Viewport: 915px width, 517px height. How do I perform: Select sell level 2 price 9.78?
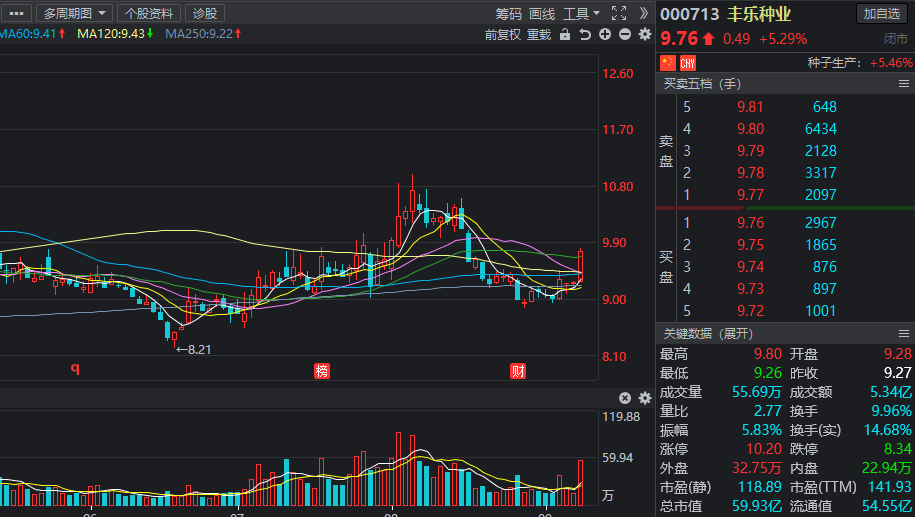pos(750,173)
